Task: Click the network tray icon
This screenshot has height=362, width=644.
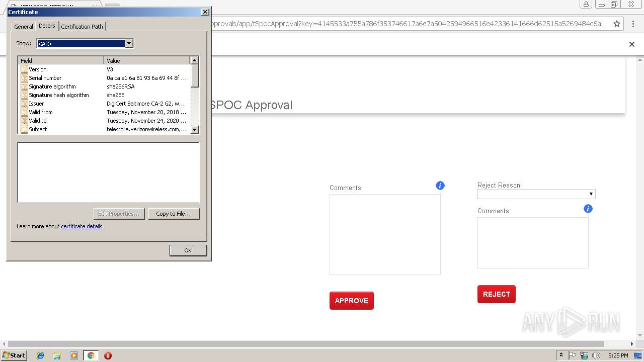Action: pyautogui.click(x=584, y=355)
